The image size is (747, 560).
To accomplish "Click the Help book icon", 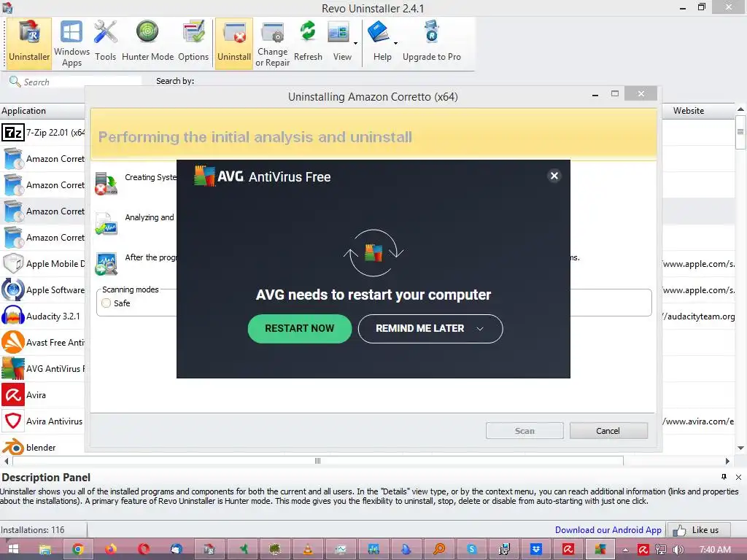I will click(x=379, y=32).
